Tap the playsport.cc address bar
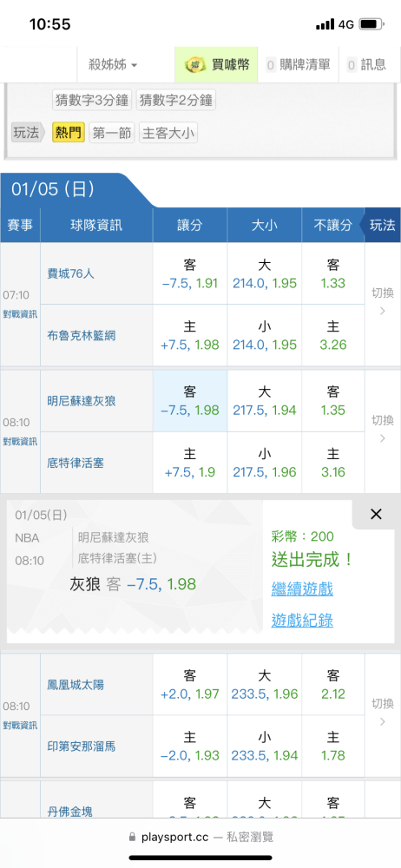Image resolution: width=401 pixels, height=868 pixels. pos(200,837)
